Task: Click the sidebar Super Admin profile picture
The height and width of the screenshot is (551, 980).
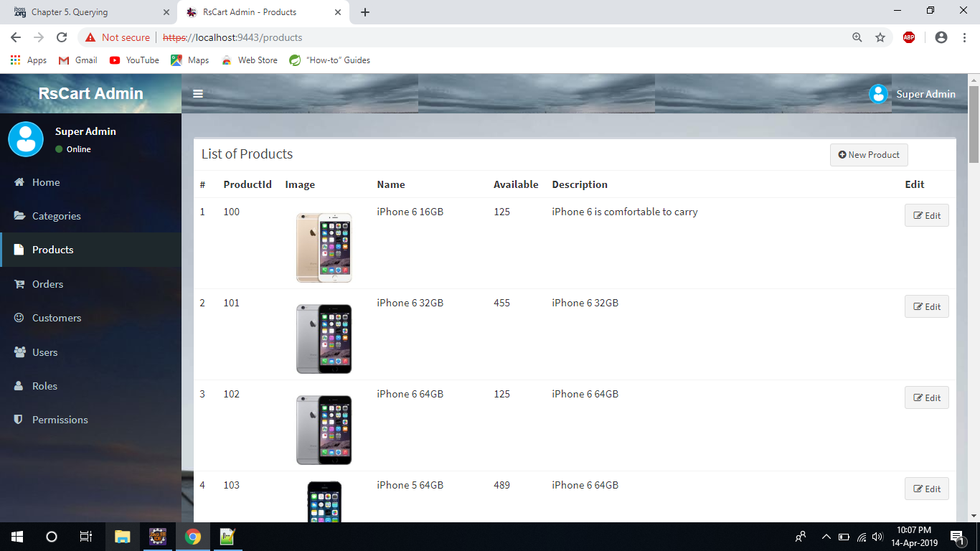Action: (x=26, y=139)
